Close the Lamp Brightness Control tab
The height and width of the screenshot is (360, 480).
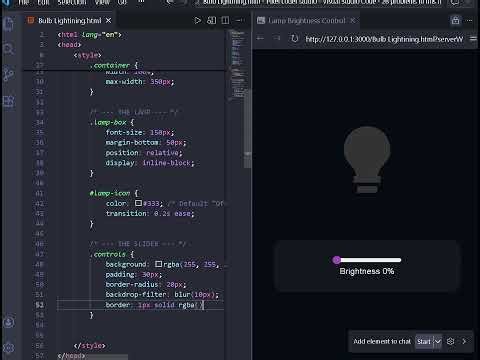[x=353, y=21]
